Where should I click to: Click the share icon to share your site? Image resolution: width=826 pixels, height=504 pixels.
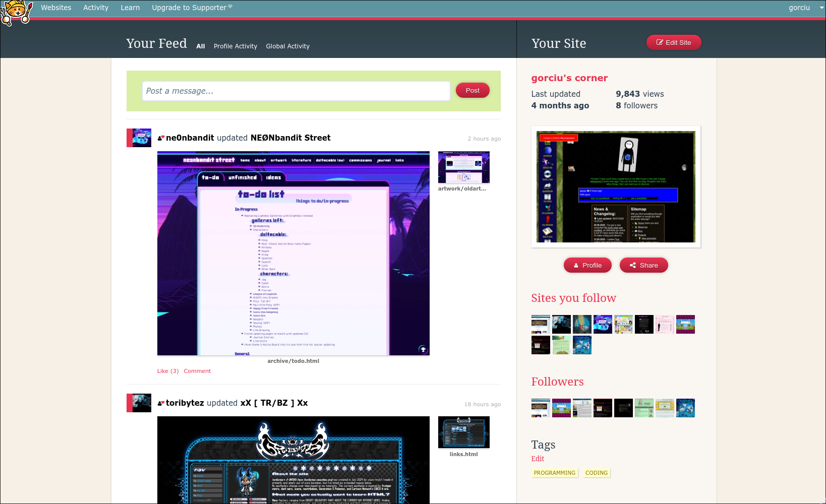[x=633, y=265]
